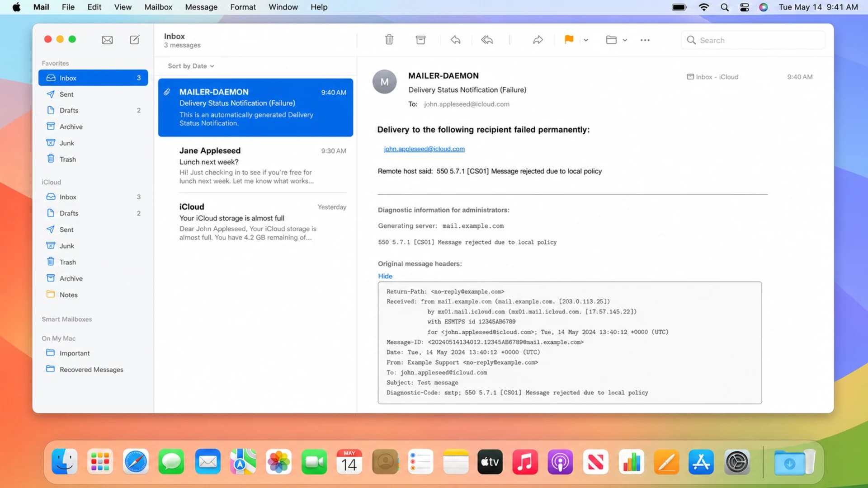This screenshot has height=488, width=868.
Task: Open the iCloud Notes folder
Action: click(x=93, y=295)
